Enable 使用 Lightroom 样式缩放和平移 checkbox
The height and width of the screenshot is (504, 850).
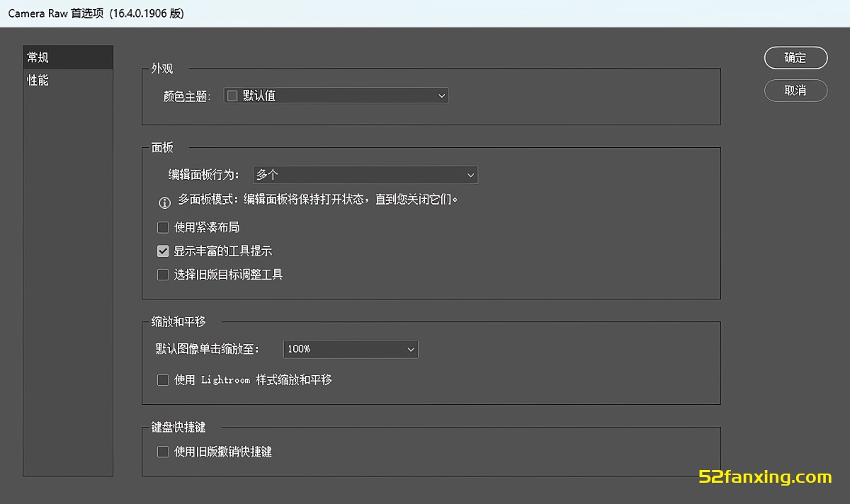pos(163,380)
